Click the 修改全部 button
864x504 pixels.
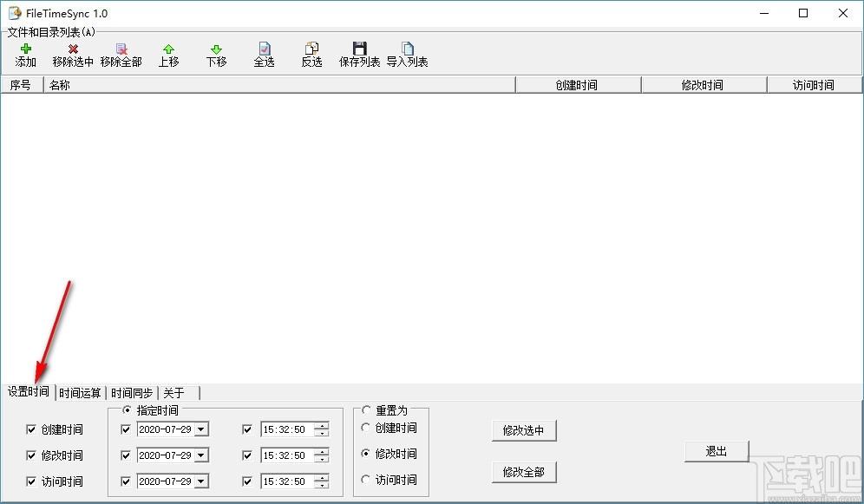click(523, 472)
